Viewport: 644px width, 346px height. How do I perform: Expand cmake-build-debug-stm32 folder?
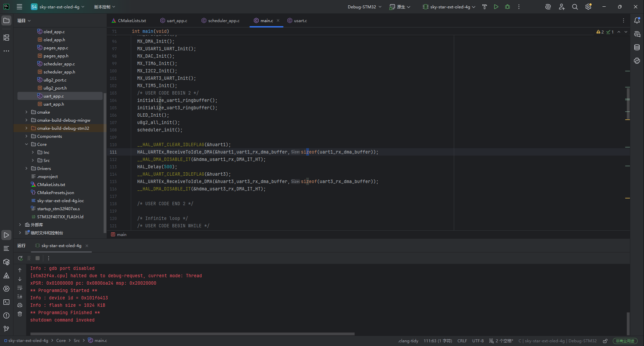[26, 128]
